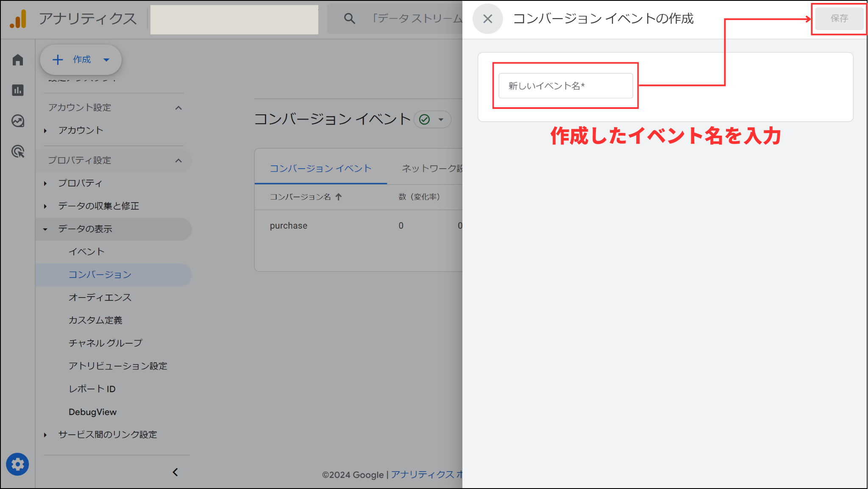Open コンバージョン in the sidebar
Viewport: 868px width, 489px height.
(x=114, y=275)
